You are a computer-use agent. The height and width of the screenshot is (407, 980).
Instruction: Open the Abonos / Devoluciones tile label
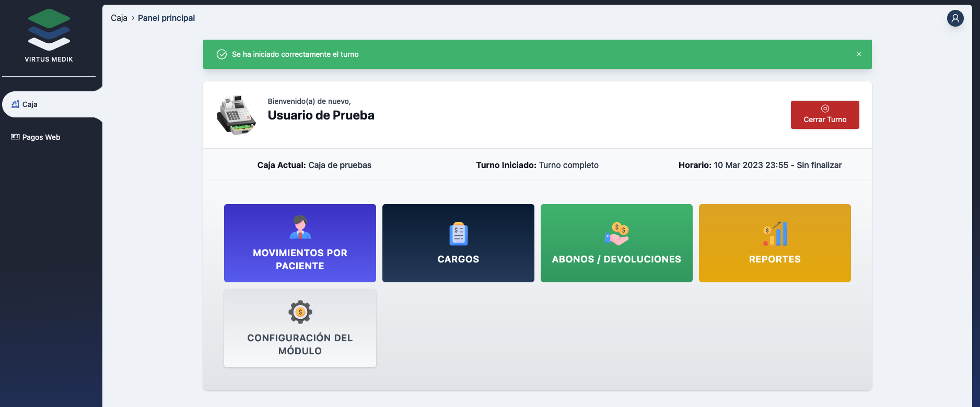[616, 259]
